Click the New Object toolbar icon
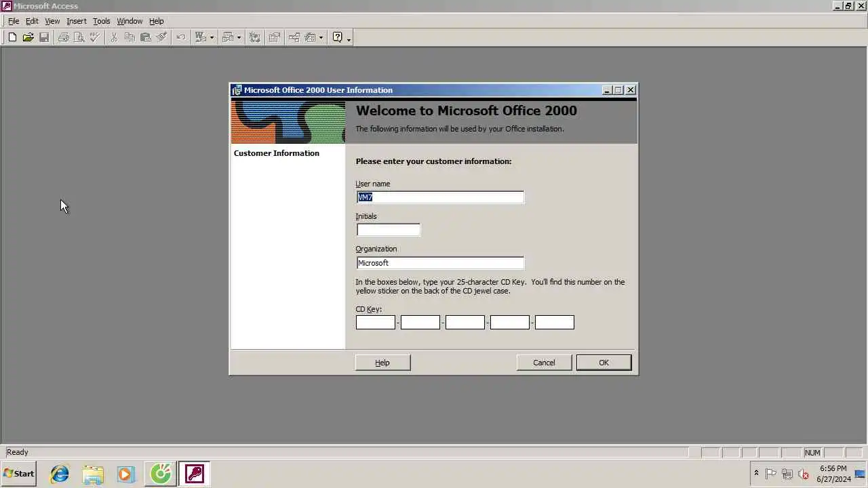Viewport: 868px width, 488px height. coord(310,37)
